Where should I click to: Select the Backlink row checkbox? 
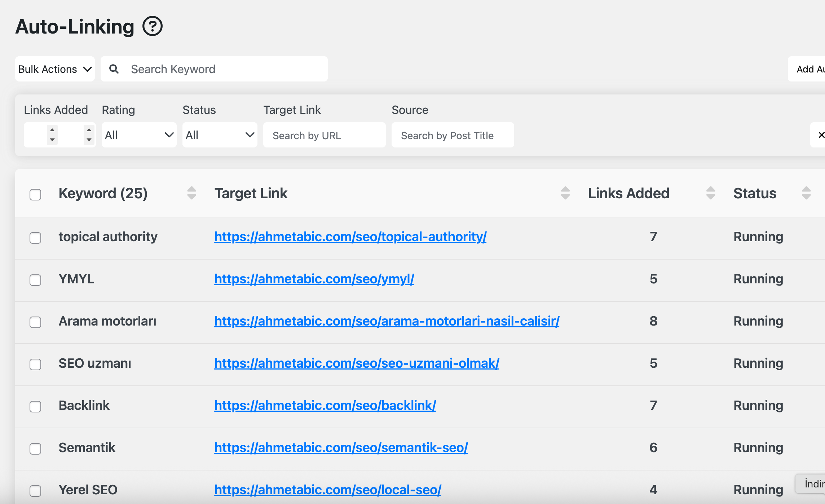(35, 406)
